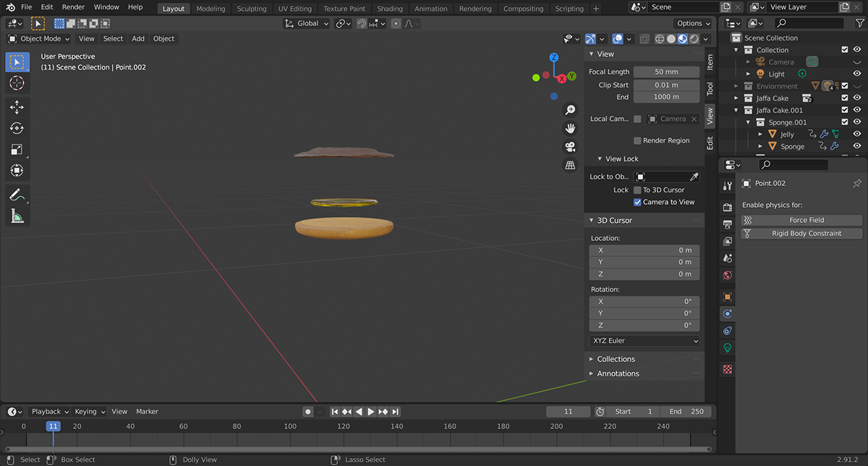Select the 3D Cursor tool

click(x=17, y=83)
